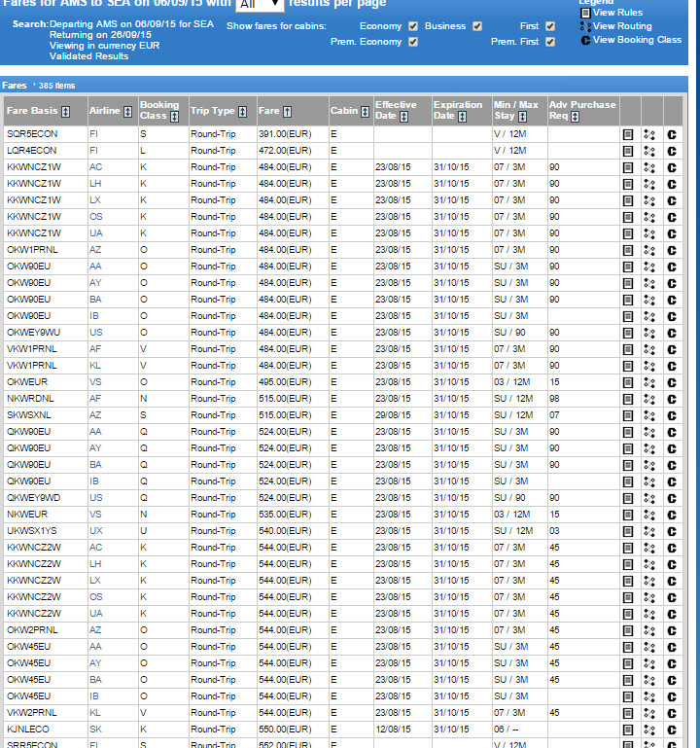View rules for the SQR5ECON fare
This screenshot has width=700, height=748.
(x=628, y=134)
